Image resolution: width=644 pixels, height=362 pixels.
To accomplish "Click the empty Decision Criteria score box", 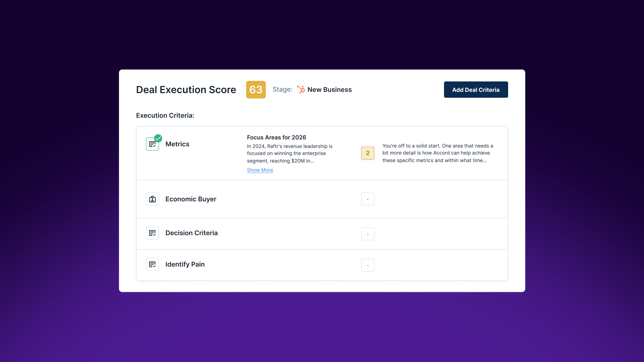I will [368, 234].
